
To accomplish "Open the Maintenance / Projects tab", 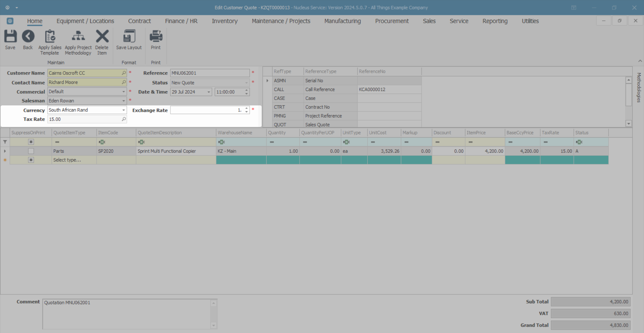I will coord(281,21).
